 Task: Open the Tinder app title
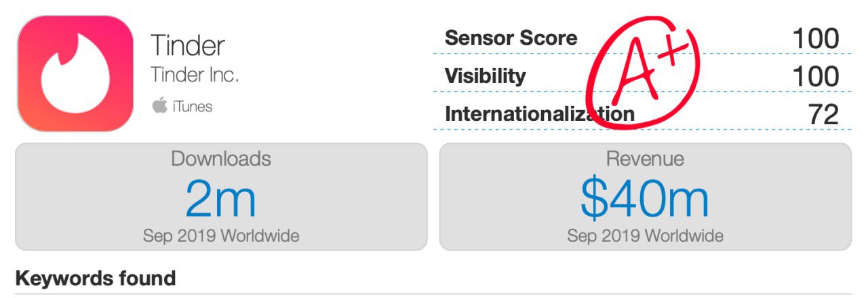click(x=188, y=46)
